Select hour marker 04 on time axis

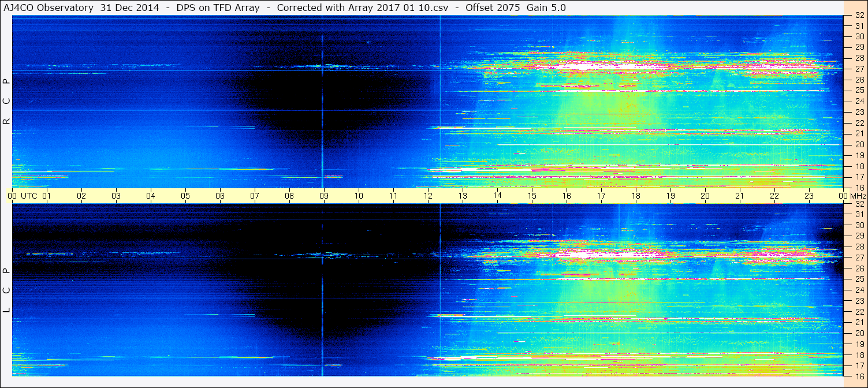coord(151,196)
